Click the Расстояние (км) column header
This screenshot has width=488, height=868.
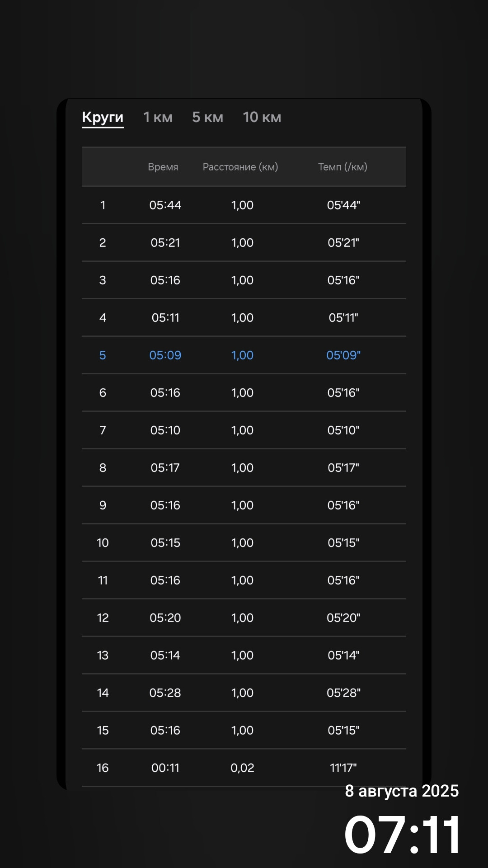coord(240,167)
